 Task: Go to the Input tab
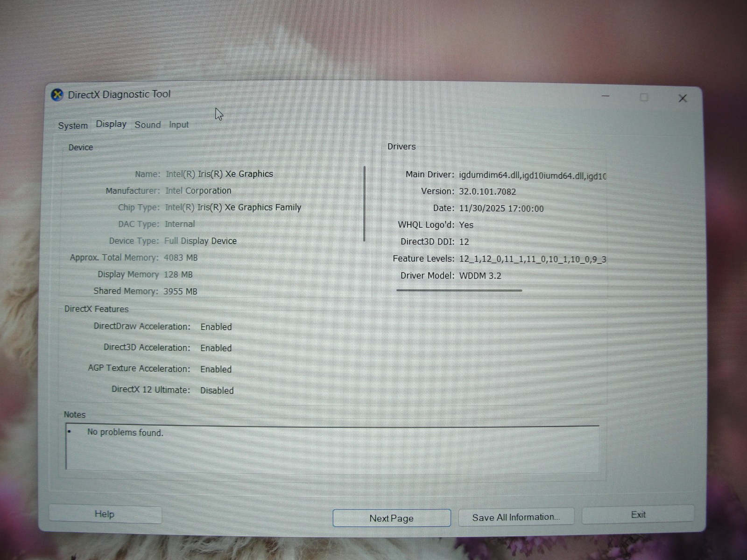tap(179, 125)
